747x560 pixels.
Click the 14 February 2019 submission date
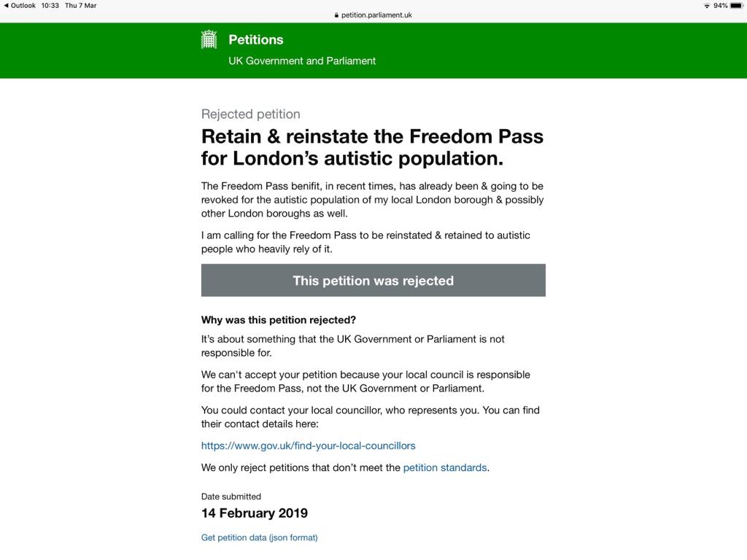tap(255, 513)
